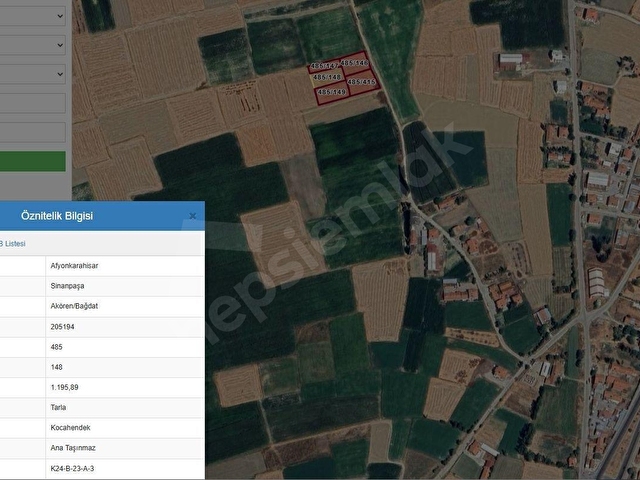Select parcel 485/147 on the map
This screenshot has width=640, height=480.
pos(324,66)
